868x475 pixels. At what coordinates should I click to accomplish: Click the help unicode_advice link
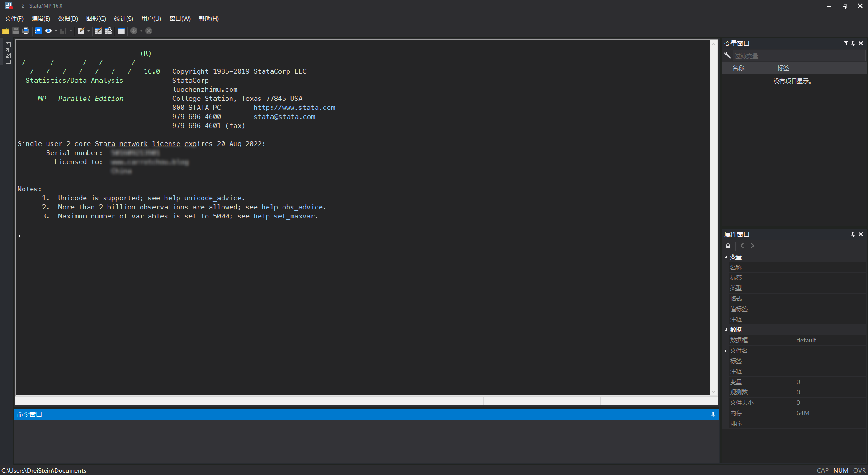[x=204, y=198]
